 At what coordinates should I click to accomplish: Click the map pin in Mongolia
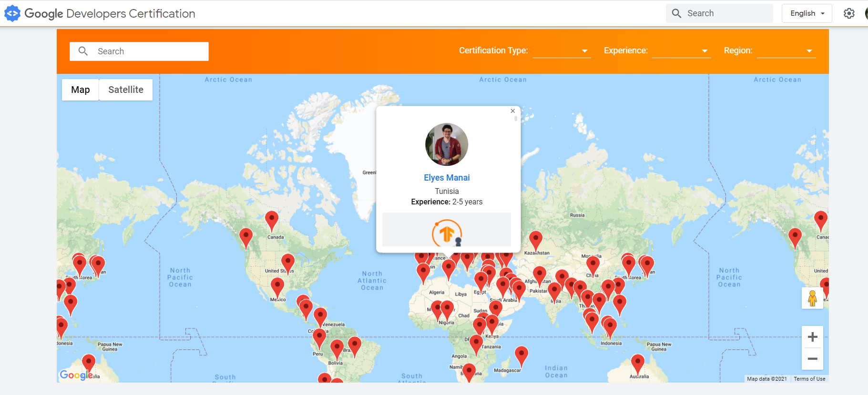(593, 266)
